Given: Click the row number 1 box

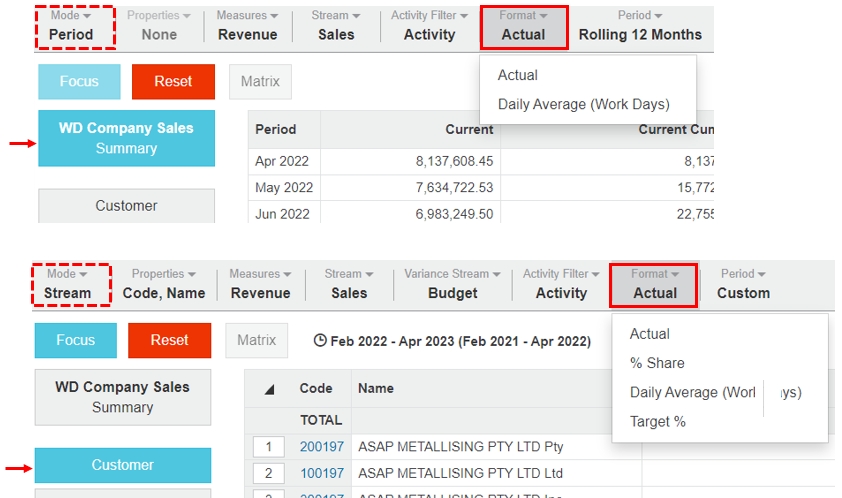Looking at the screenshot, I should [268, 447].
